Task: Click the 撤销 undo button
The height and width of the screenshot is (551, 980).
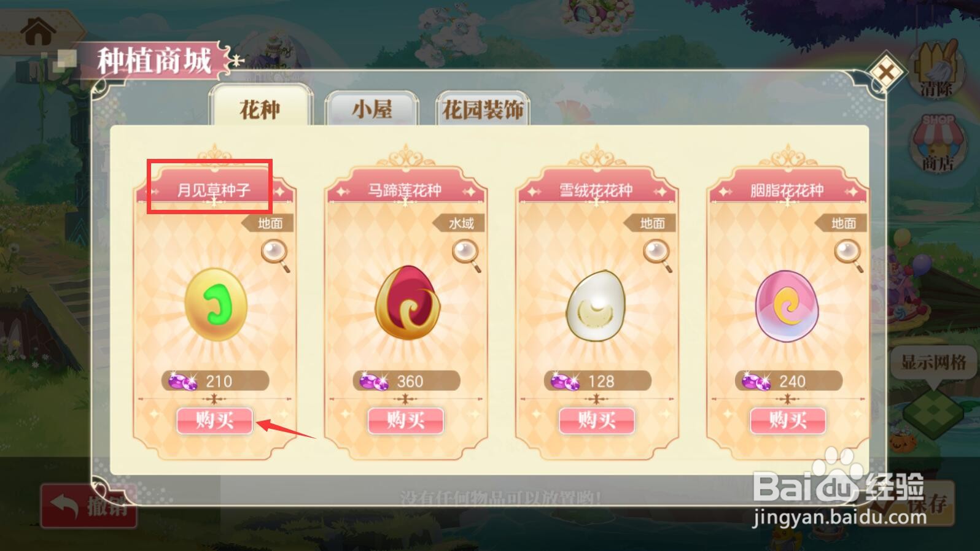Action: (89, 506)
